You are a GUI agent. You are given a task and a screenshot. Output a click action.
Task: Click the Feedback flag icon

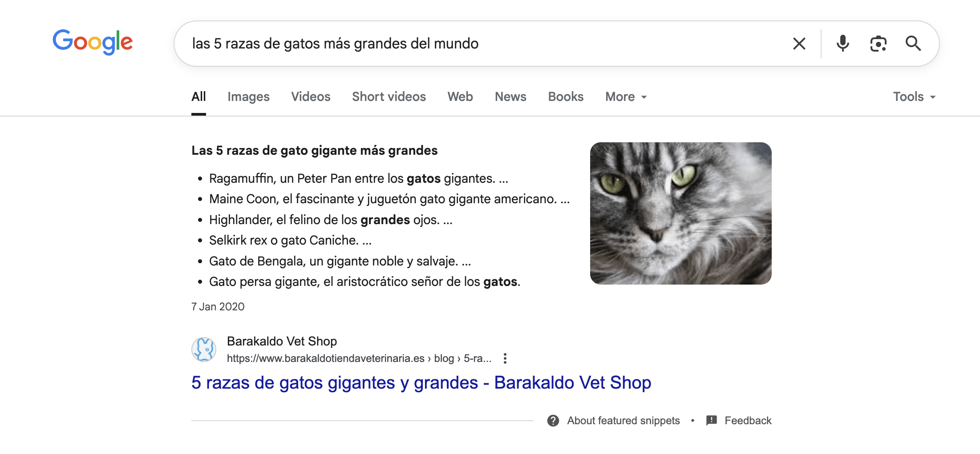(711, 421)
